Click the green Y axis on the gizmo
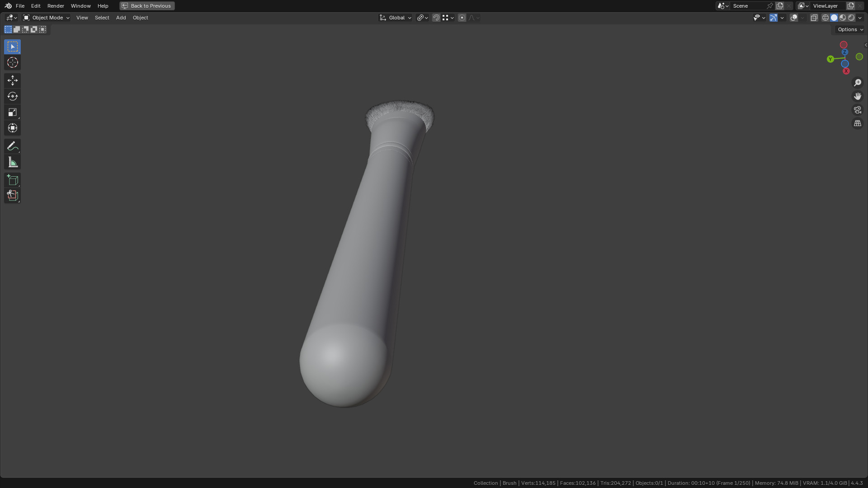Viewport: 868px width, 488px height. tap(830, 59)
